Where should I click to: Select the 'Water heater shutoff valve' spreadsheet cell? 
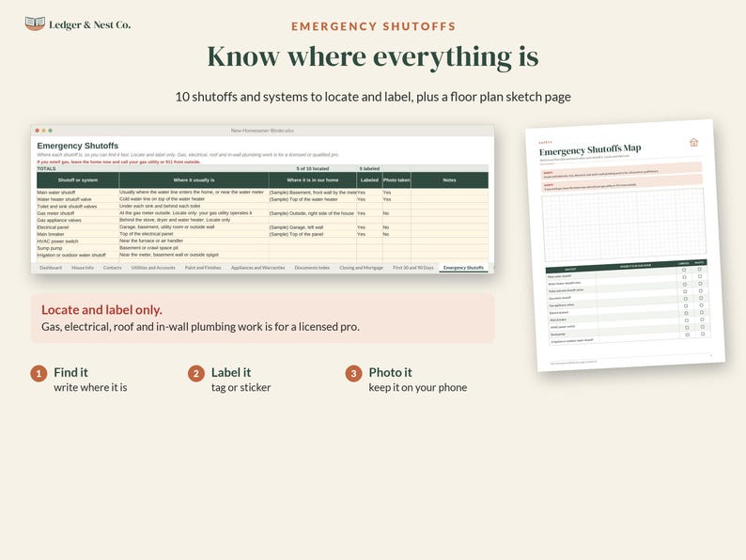[x=78, y=199]
